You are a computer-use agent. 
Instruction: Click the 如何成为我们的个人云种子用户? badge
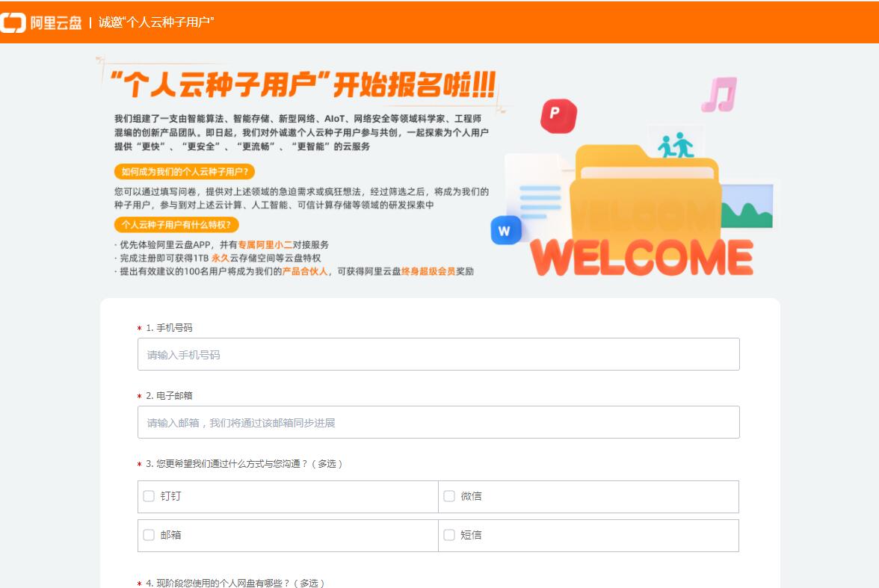(x=185, y=172)
